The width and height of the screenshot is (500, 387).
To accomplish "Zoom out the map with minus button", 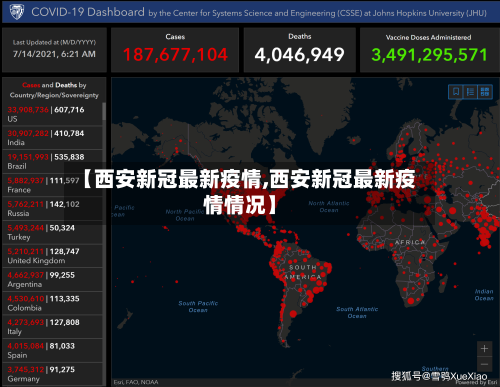I will click(485, 364).
